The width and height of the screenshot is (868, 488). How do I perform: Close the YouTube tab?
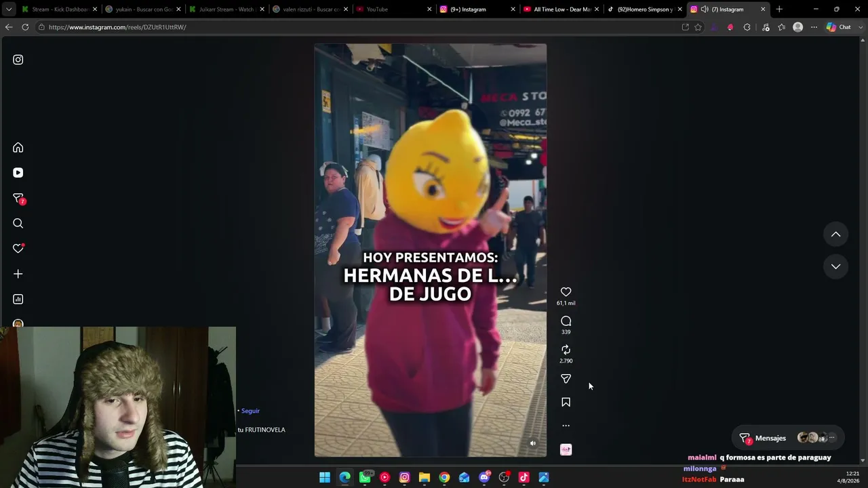(429, 9)
